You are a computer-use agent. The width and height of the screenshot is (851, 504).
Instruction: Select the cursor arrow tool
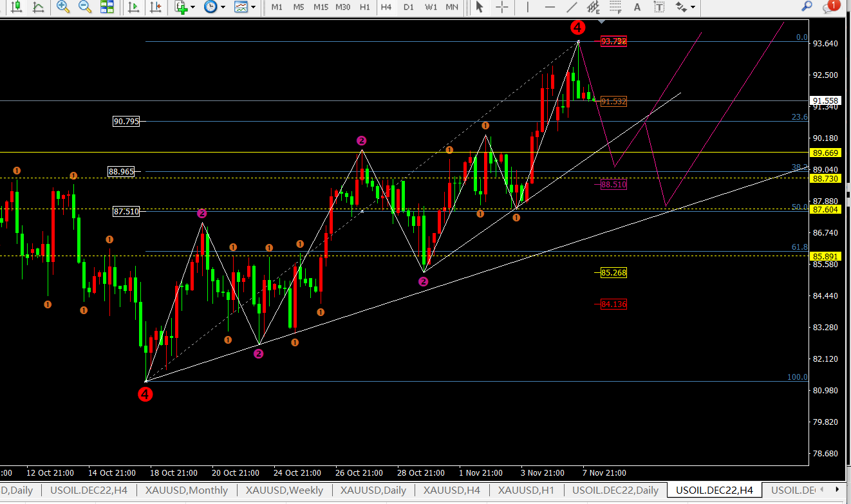(480, 7)
